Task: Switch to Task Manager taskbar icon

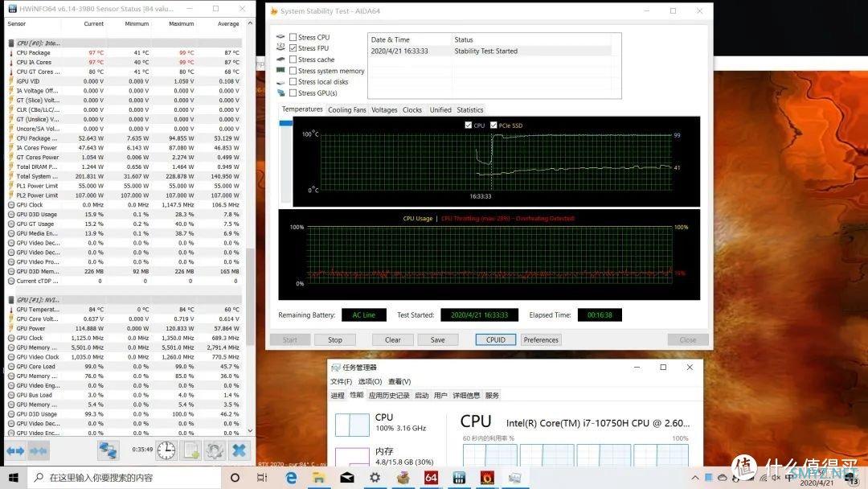Action: 515,478
